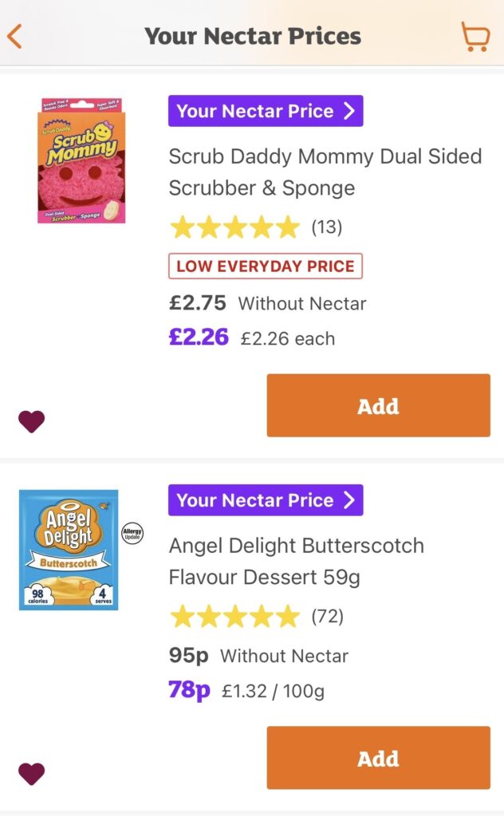Tap the star rating for Scrub Mommy
The width and height of the screenshot is (504, 817).
click(x=234, y=227)
